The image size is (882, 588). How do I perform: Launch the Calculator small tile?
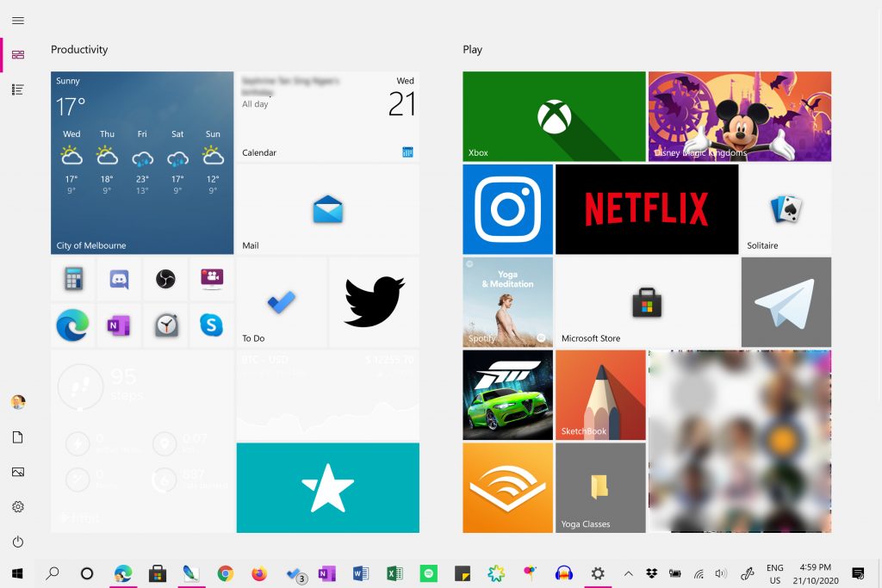73,279
